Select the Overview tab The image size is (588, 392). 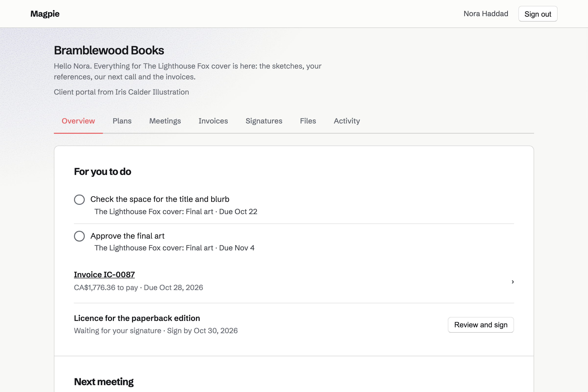78,121
